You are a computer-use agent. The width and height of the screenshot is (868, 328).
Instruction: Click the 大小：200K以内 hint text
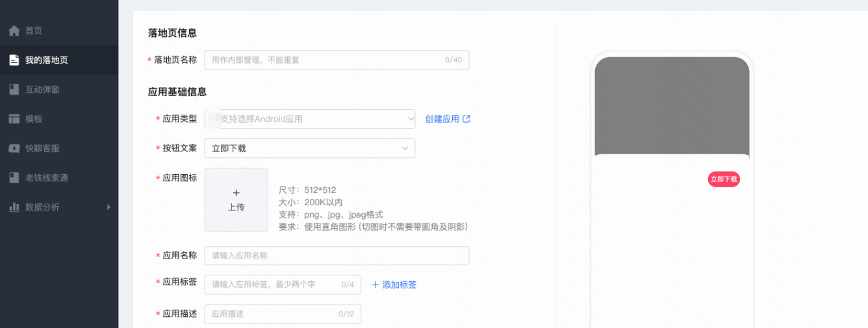tap(311, 202)
